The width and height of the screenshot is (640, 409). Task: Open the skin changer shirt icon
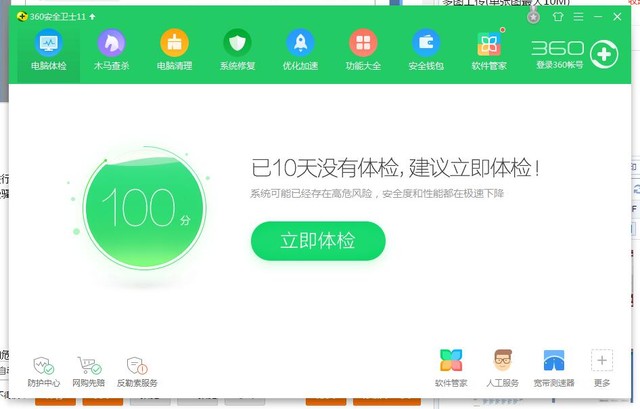[558, 16]
